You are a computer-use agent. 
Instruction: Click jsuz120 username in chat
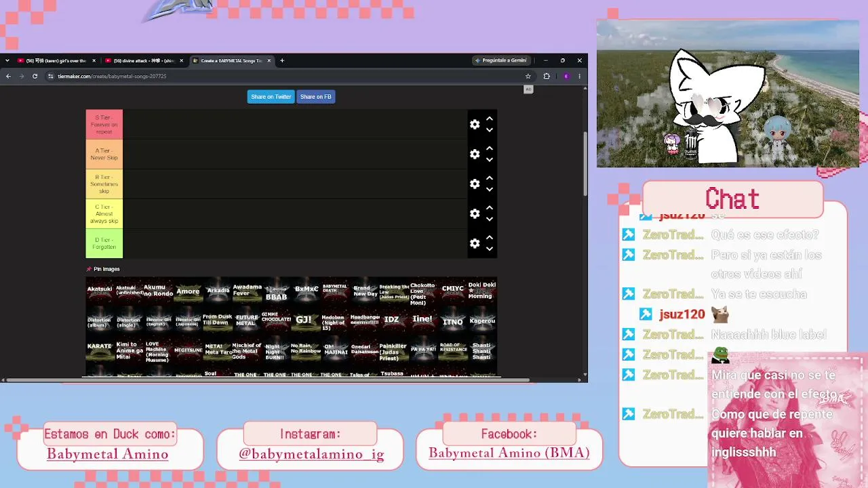pyautogui.click(x=682, y=314)
